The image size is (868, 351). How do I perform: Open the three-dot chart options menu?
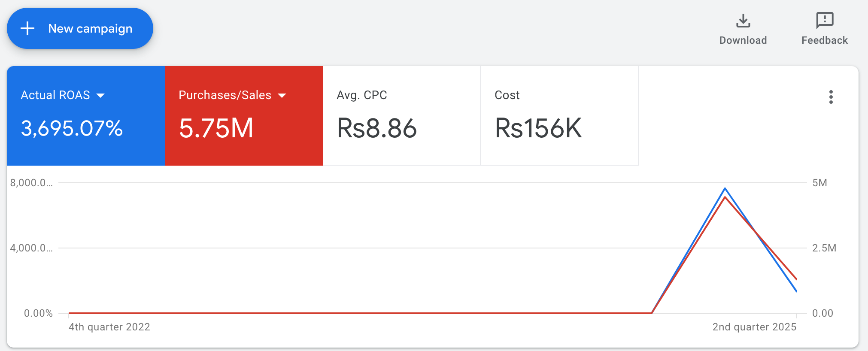(x=831, y=97)
